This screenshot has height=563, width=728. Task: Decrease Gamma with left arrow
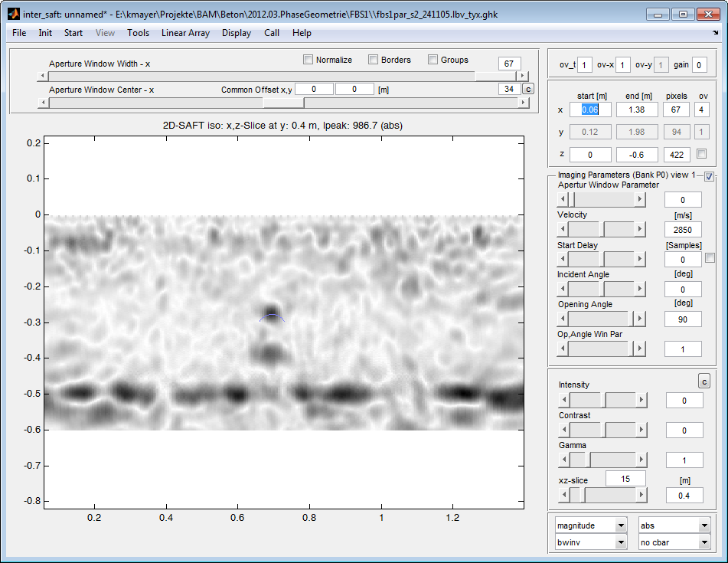564,460
